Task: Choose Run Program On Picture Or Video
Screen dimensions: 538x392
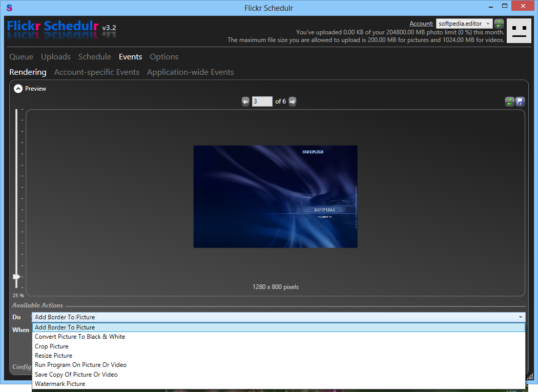Action: pos(279,365)
